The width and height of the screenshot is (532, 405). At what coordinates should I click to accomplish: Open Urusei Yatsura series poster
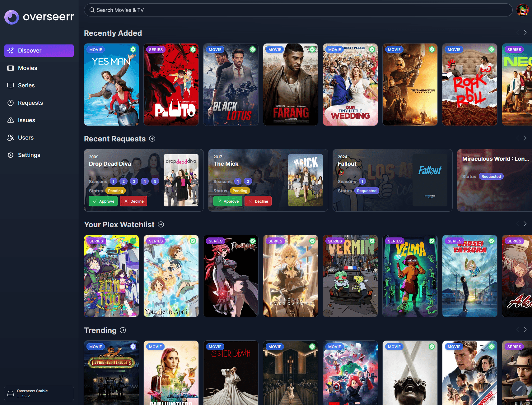(x=470, y=276)
